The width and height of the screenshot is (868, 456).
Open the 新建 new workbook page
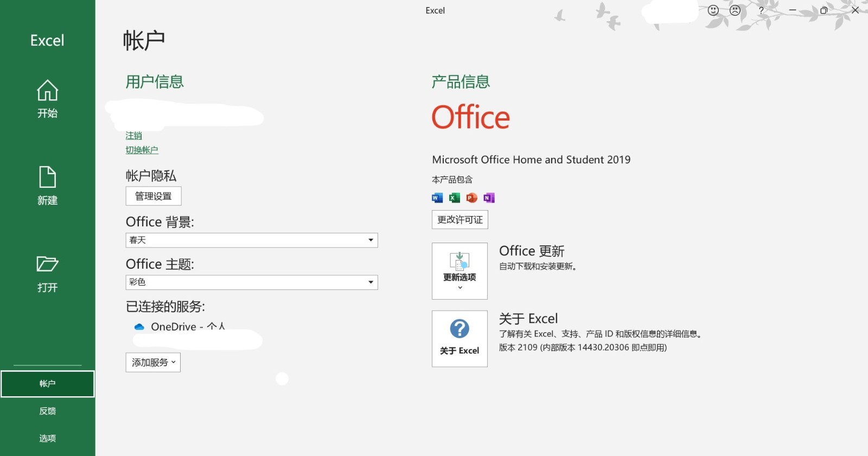47,186
